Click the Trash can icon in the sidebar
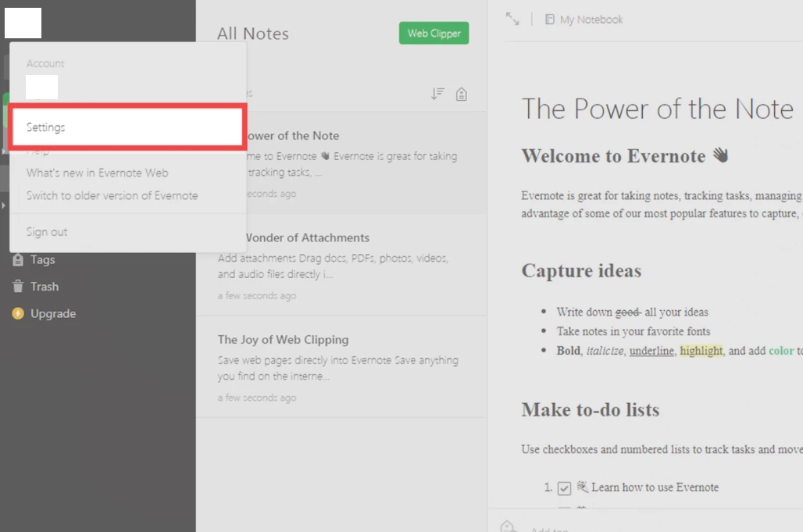The image size is (803, 532). click(18, 286)
